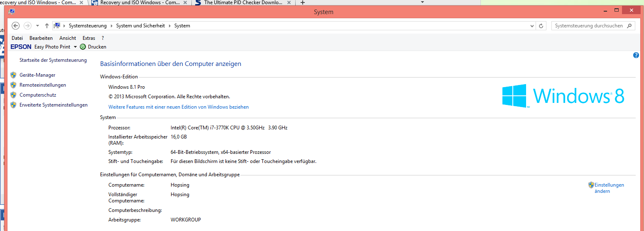Click the System window title icon
The height and width of the screenshot is (231, 644).
click(12, 12)
